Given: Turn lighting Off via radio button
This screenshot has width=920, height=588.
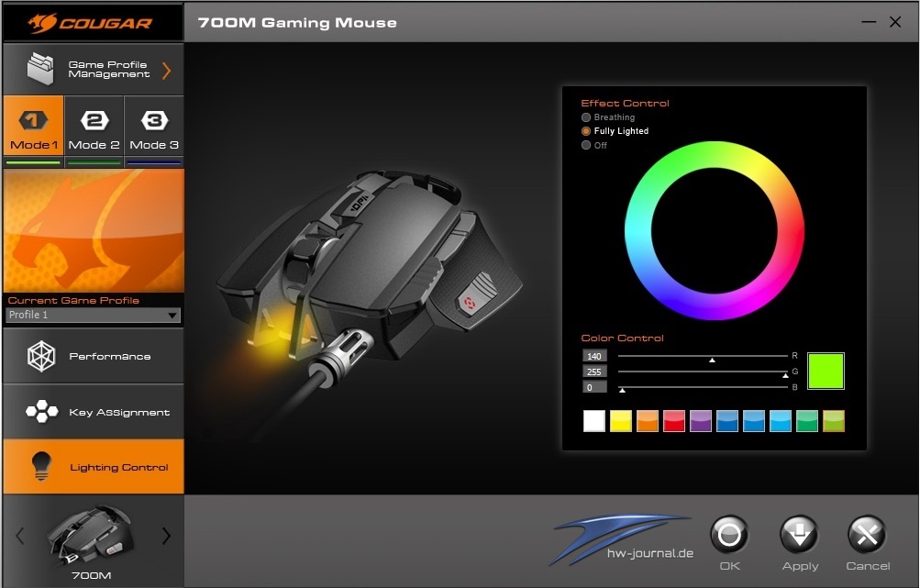Looking at the screenshot, I should (x=585, y=145).
